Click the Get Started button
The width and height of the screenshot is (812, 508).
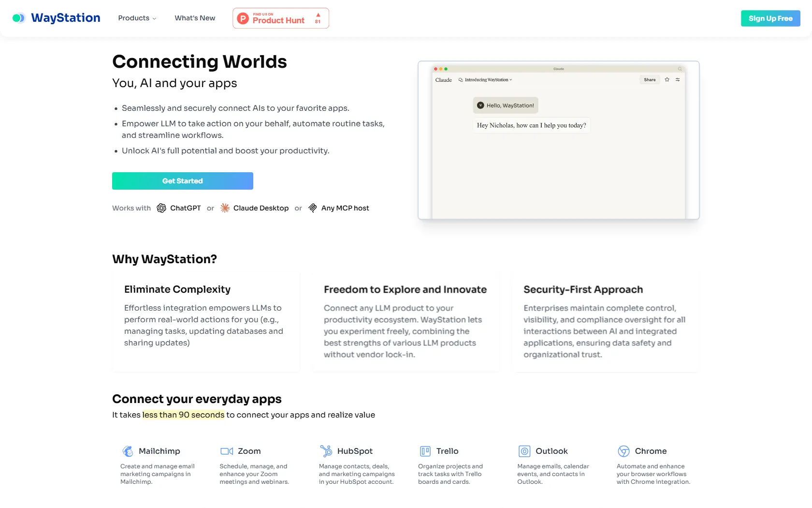[x=183, y=181]
